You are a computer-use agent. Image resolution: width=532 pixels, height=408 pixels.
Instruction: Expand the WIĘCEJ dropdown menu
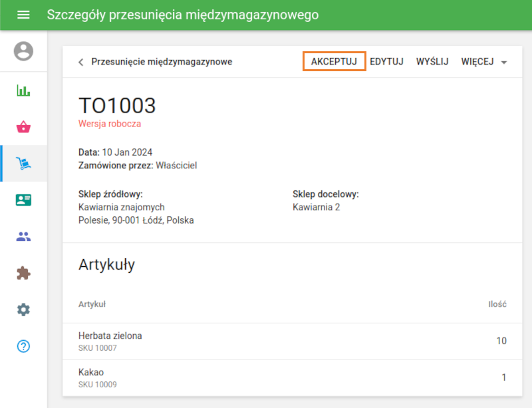tap(484, 62)
